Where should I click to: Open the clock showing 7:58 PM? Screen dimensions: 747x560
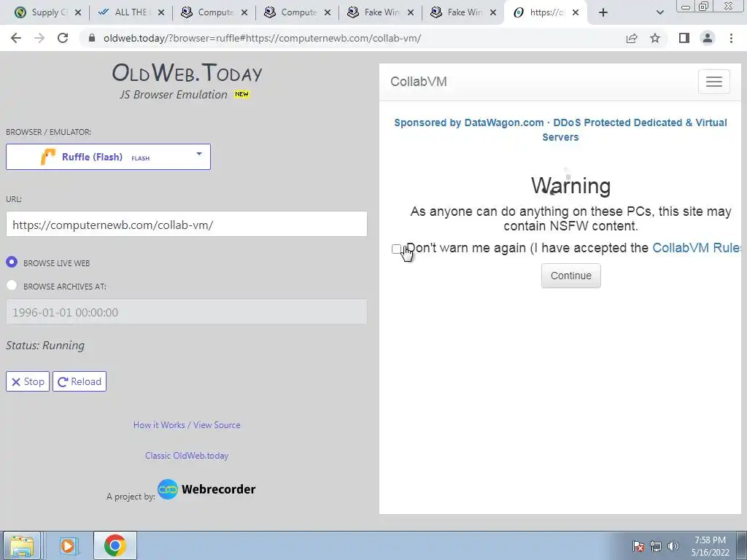pyautogui.click(x=710, y=546)
